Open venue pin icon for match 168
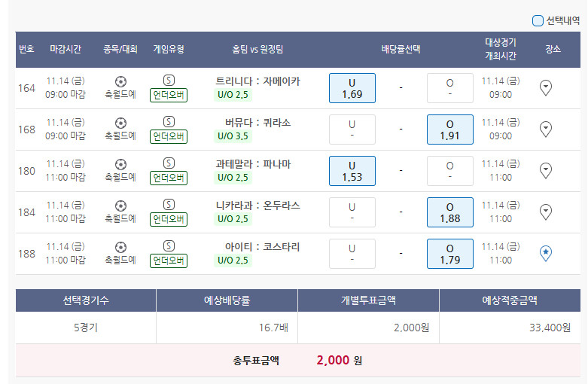This screenshot has width=588, height=384. (x=547, y=130)
